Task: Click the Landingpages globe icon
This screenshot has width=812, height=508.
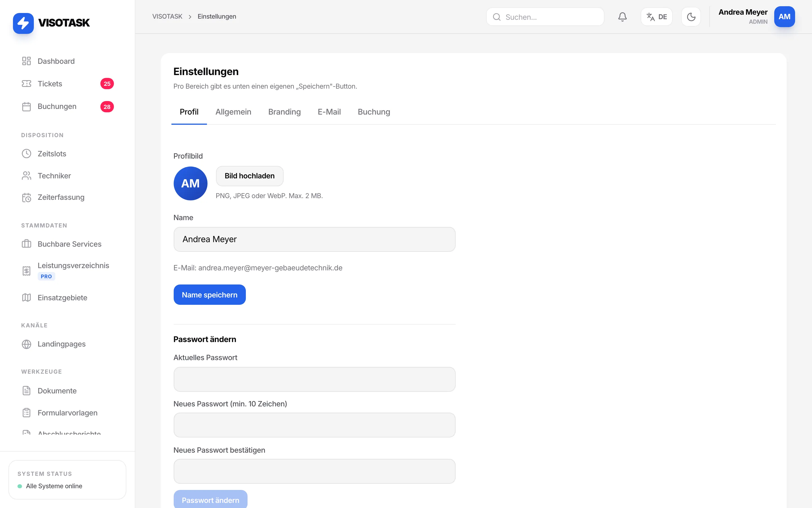Action: pyautogui.click(x=27, y=344)
